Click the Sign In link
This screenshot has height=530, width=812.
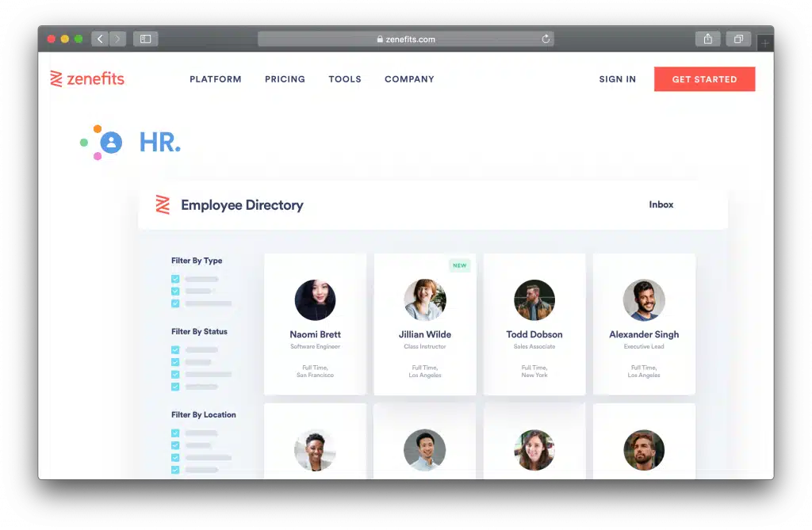tap(617, 79)
